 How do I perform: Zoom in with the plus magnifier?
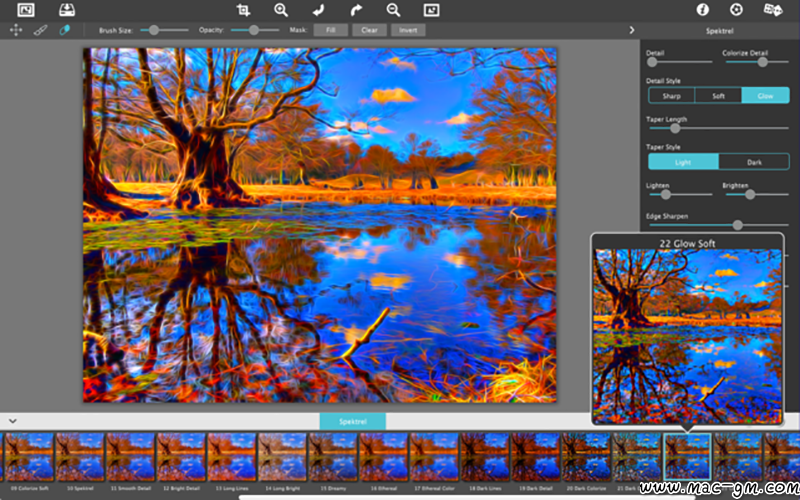point(281,10)
